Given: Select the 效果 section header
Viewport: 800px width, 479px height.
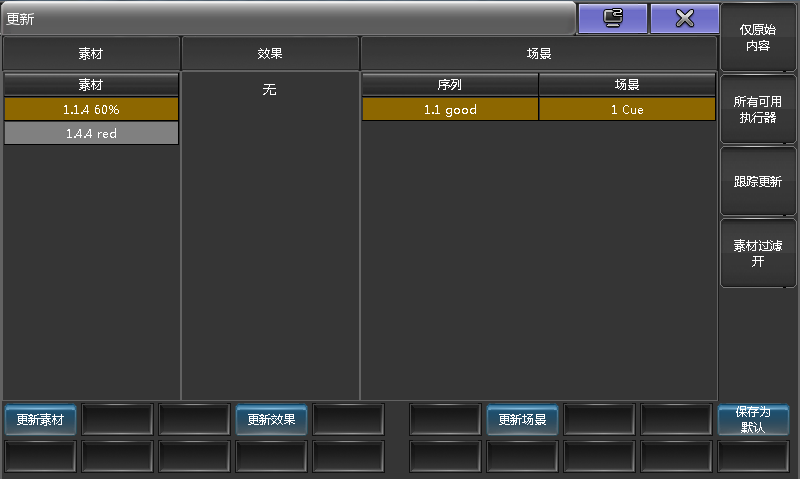Looking at the screenshot, I should click(x=270, y=54).
